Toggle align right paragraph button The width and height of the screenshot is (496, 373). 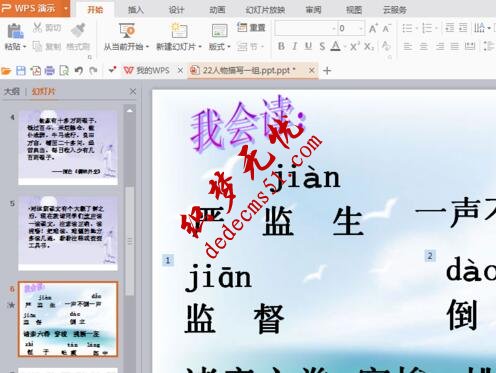point(440,46)
